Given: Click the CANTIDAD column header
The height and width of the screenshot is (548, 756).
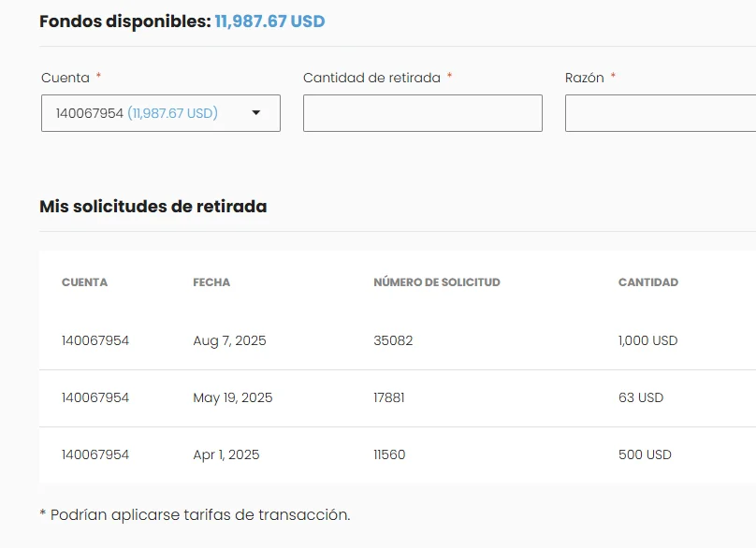Looking at the screenshot, I should click(647, 282).
